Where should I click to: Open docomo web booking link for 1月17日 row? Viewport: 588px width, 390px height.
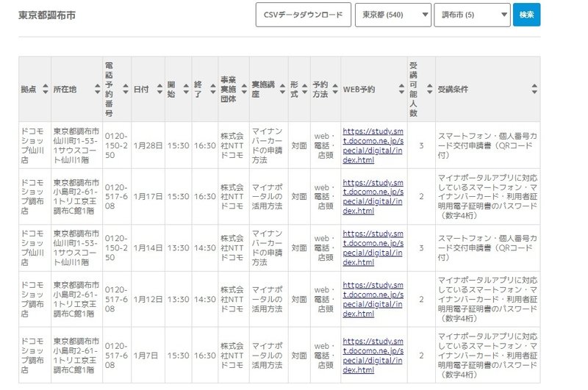[x=373, y=197]
